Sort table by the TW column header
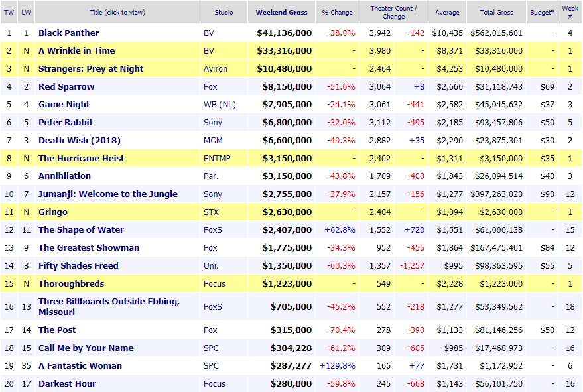 [x=9, y=13]
